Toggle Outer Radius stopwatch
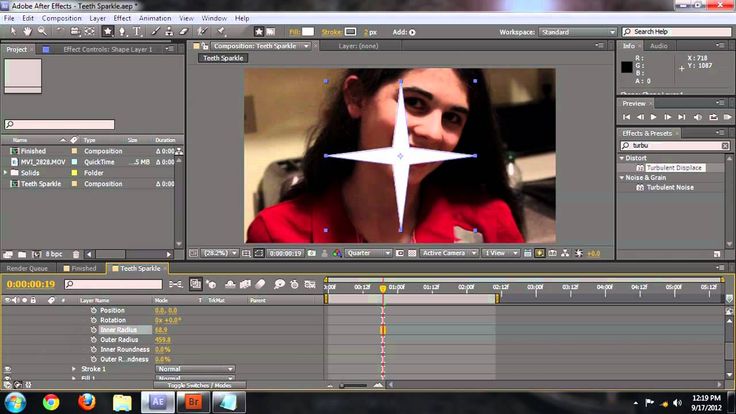Image resolution: width=736 pixels, height=414 pixels. (x=93, y=340)
